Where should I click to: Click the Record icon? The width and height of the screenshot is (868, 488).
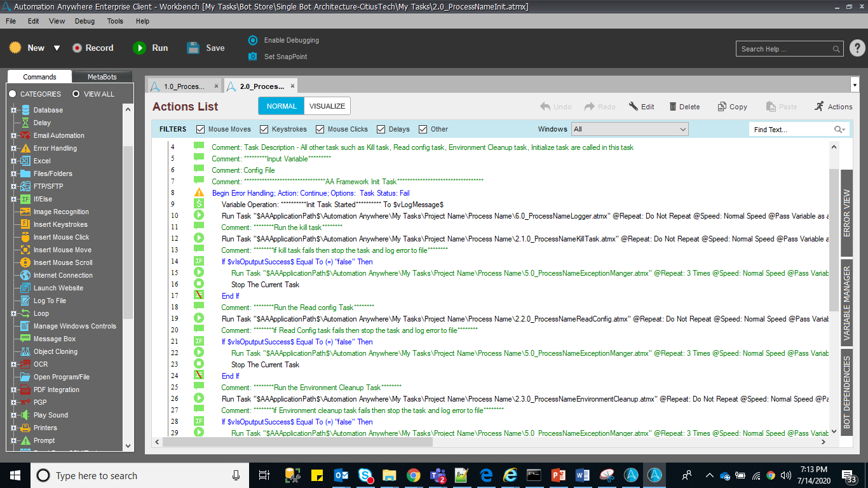point(78,48)
